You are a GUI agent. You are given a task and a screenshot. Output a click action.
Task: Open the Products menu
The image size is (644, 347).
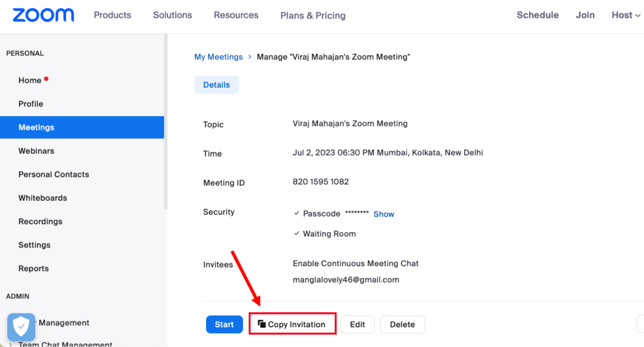[112, 15]
